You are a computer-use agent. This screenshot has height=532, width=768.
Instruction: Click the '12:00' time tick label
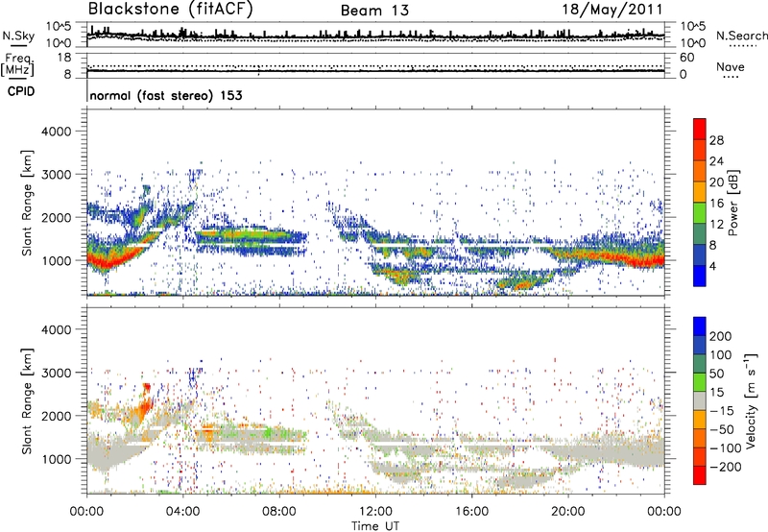(375, 512)
